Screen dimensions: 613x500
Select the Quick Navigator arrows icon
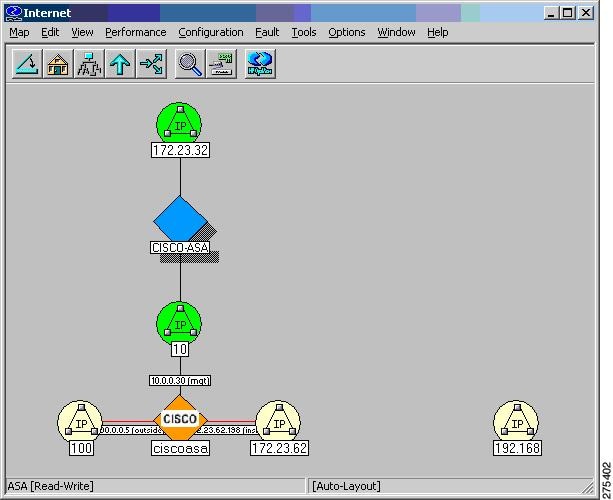tap(151, 64)
